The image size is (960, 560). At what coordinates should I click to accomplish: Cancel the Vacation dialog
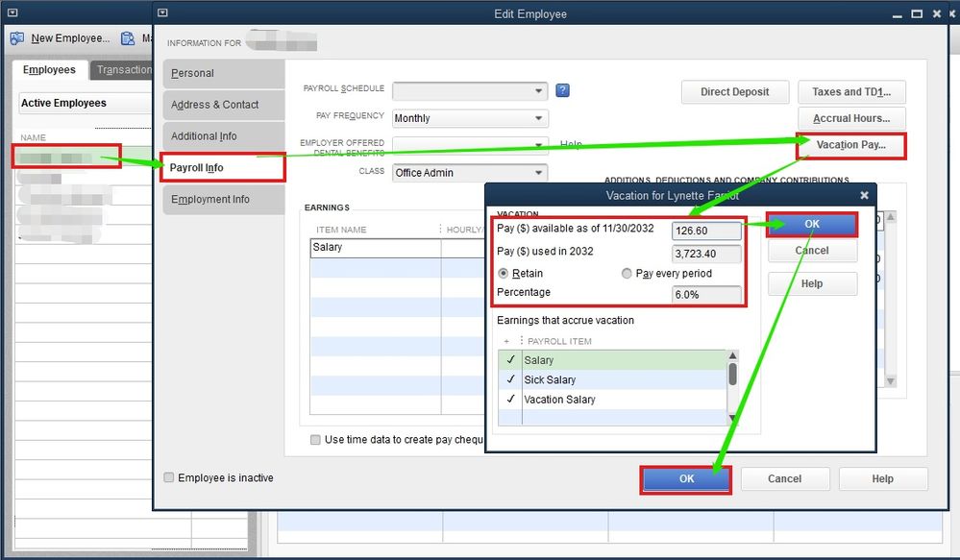(812, 251)
